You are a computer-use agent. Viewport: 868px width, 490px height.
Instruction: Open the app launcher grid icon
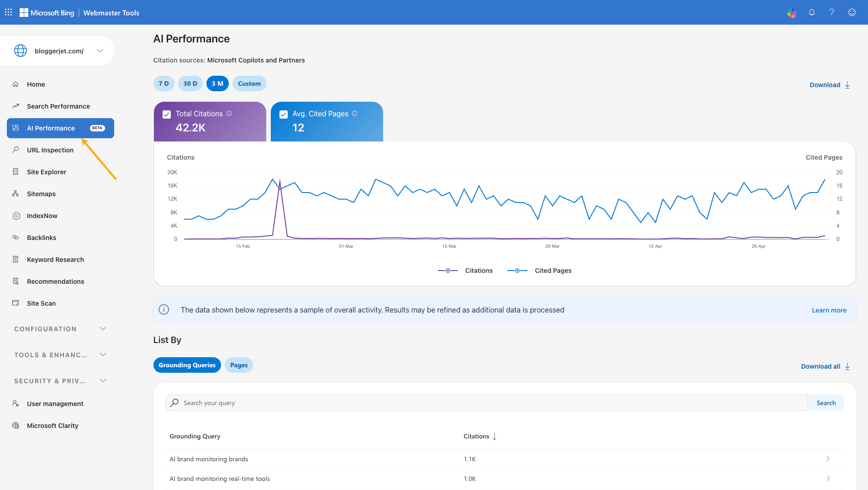(8, 12)
